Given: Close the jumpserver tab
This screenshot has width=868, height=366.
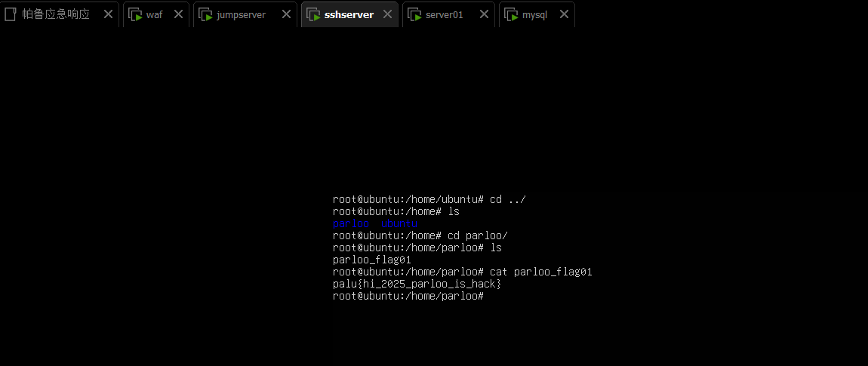Looking at the screenshot, I should (286, 14).
